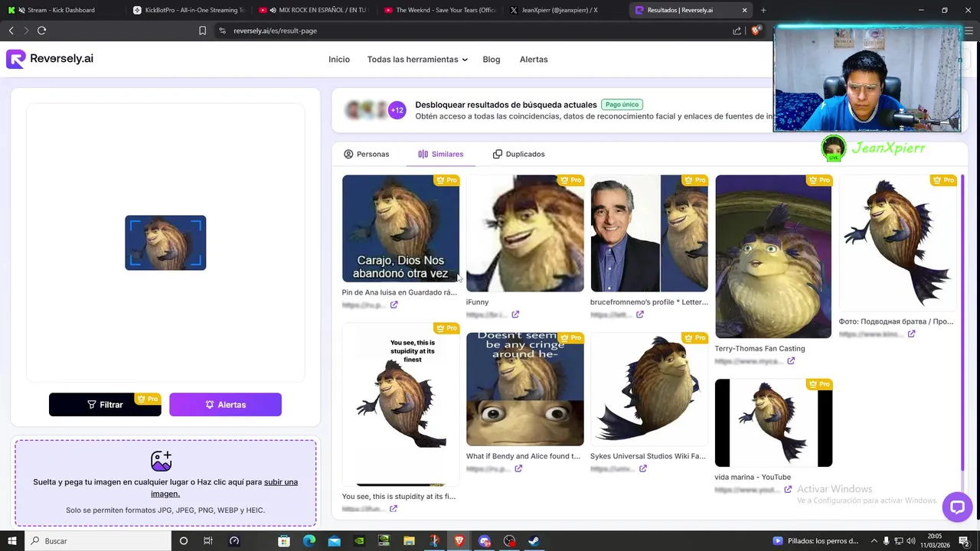The height and width of the screenshot is (551, 980).
Task: Open the iFunny fish thumbnail
Action: (525, 233)
